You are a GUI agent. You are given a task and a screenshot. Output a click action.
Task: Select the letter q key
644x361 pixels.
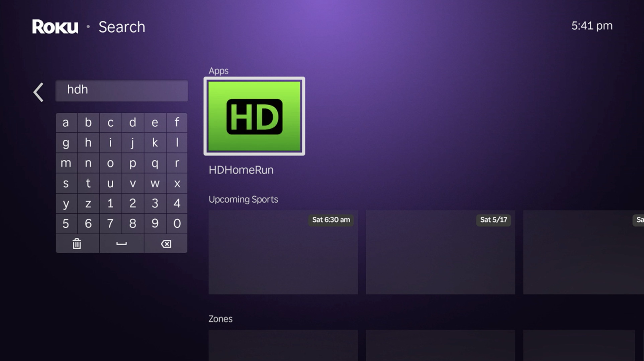[x=155, y=163]
